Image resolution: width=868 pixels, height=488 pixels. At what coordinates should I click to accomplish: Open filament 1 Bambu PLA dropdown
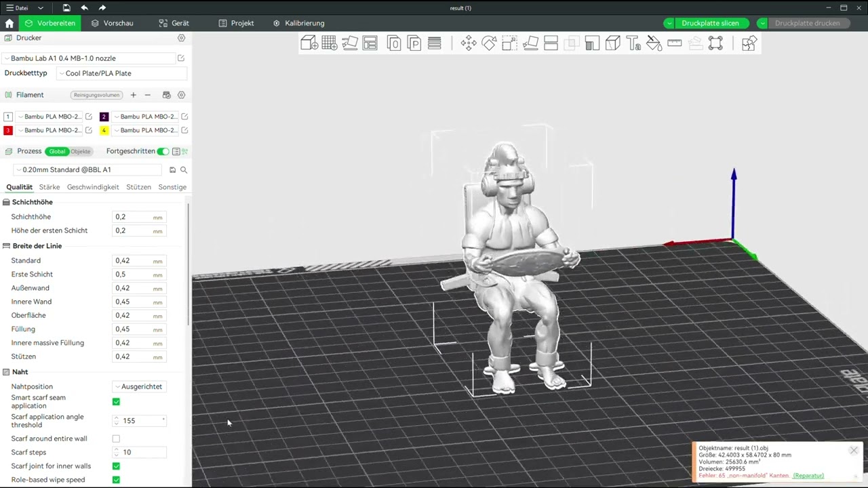tap(50, 117)
